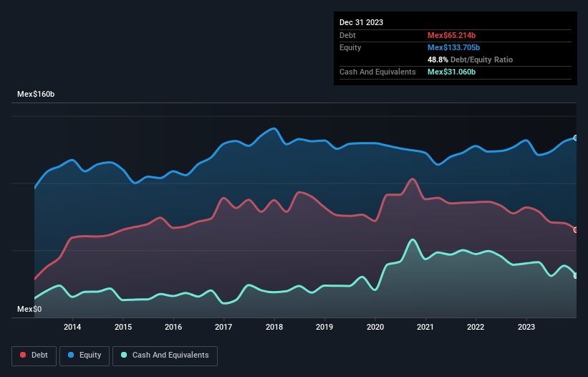
Task: Click the Mex$133.705b equity value
Action: [x=454, y=47]
